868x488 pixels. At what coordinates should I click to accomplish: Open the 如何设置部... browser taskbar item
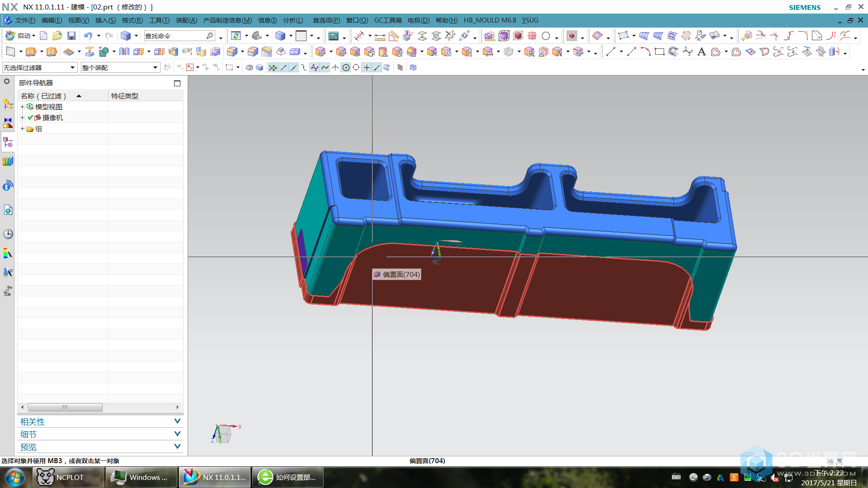point(288,477)
